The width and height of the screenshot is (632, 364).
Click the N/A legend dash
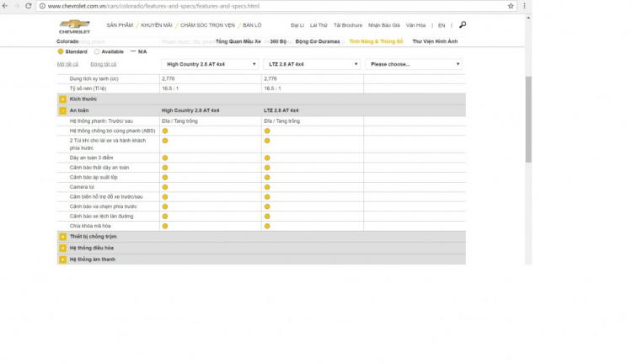click(133, 51)
